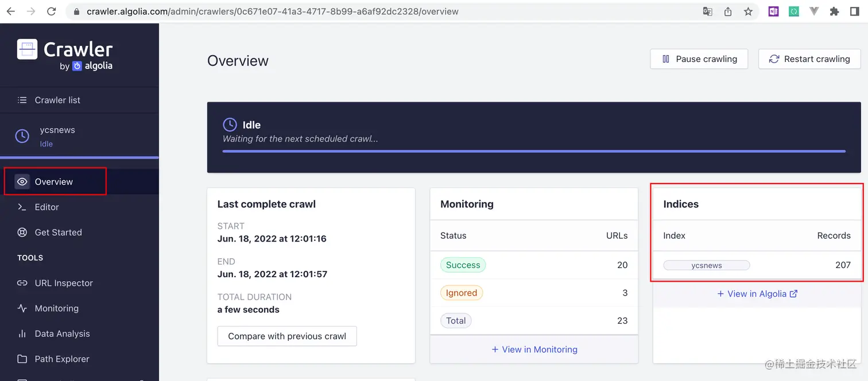Click the share page icon
868x381 pixels.
coord(728,11)
